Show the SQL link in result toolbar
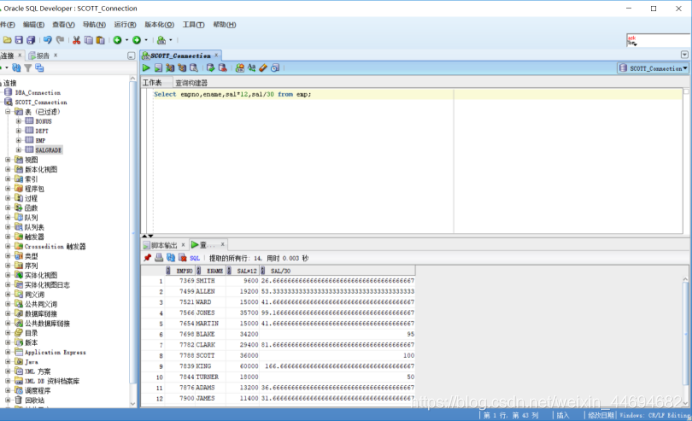 pos(195,259)
